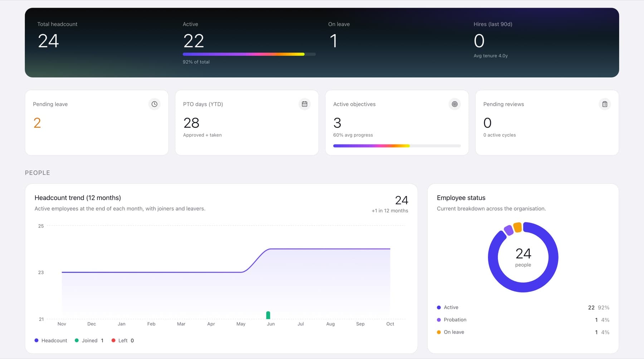Click the Active objectives progress bar

pyautogui.click(x=397, y=146)
